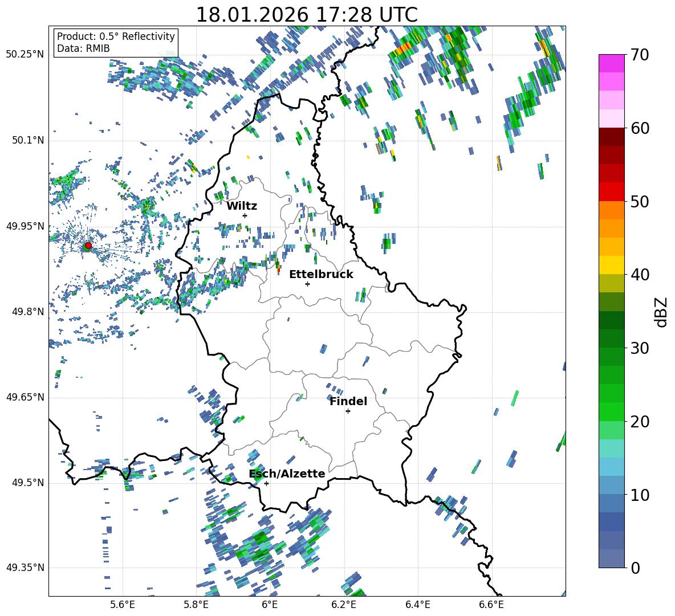Click the 30 colorbar tick label
The height and width of the screenshot is (616, 675).
click(x=639, y=348)
